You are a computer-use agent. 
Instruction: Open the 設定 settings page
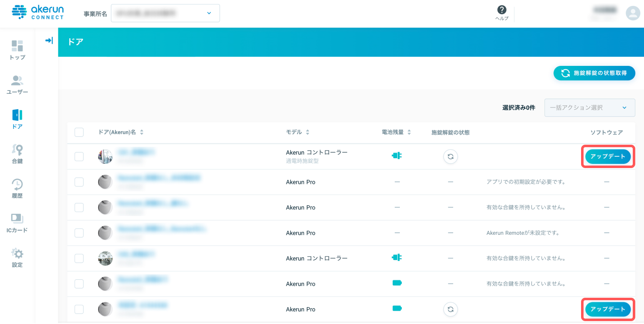click(x=17, y=258)
